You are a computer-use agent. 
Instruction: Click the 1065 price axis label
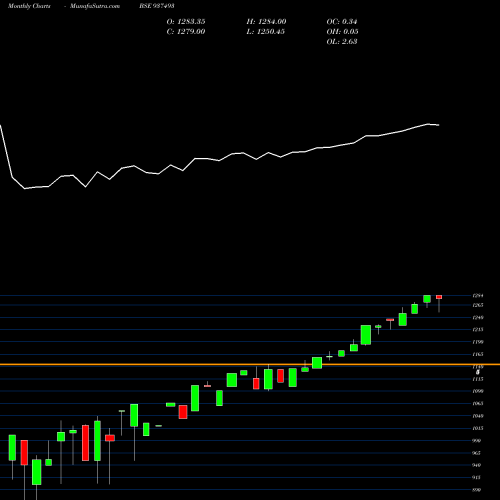click(x=478, y=404)
